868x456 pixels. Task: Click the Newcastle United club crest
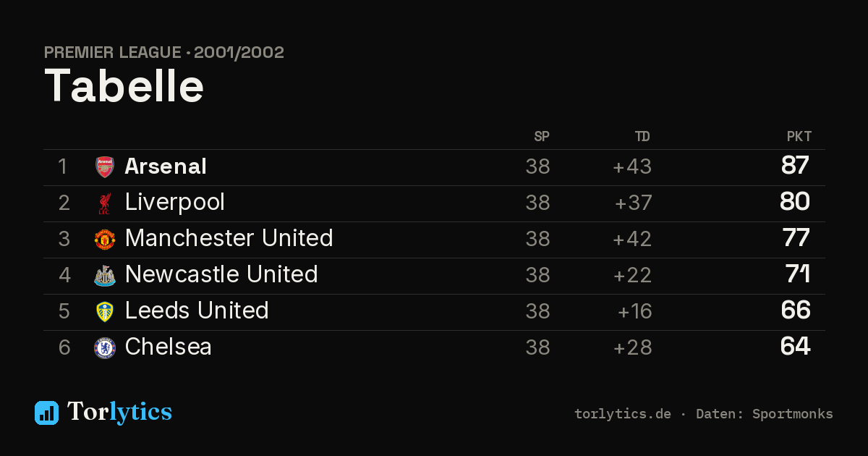tap(105, 276)
